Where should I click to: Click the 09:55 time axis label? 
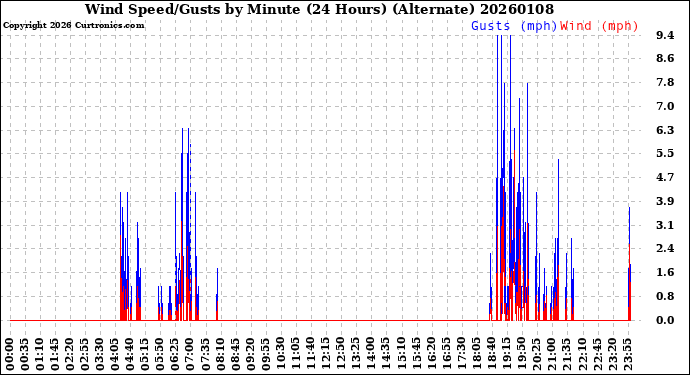pos(266,355)
